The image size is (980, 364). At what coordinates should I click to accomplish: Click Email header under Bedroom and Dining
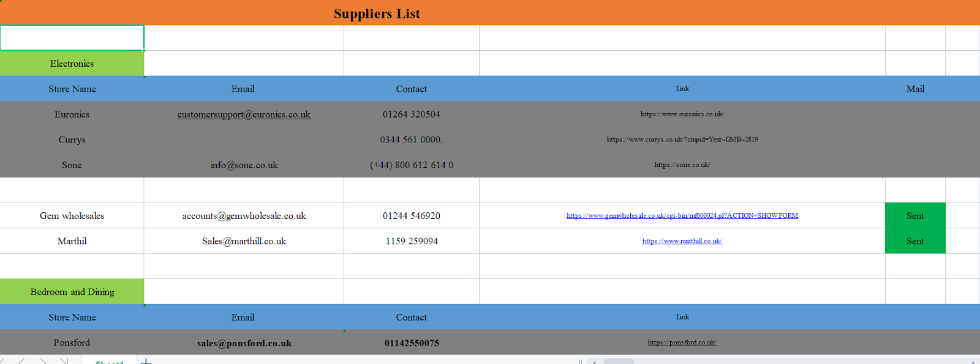tap(243, 318)
